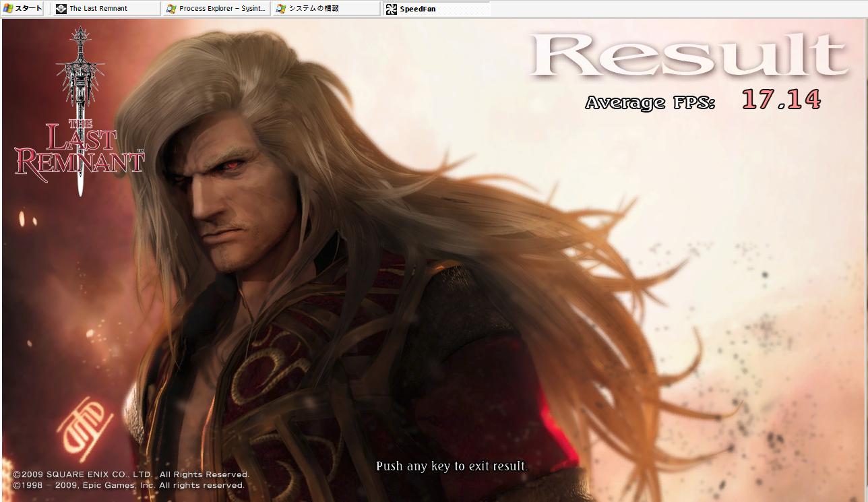Click the "Average FPS:" label
Viewport: 868px width, 502px height.
coord(650,102)
